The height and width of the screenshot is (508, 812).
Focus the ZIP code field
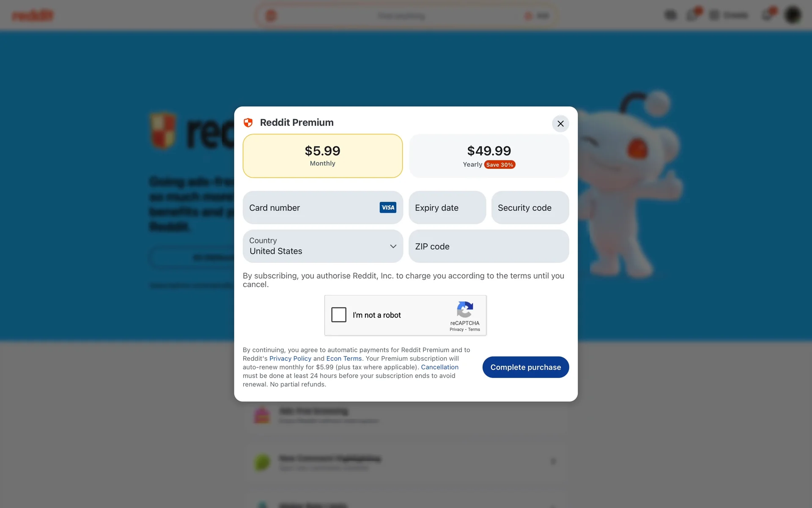click(x=489, y=246)
